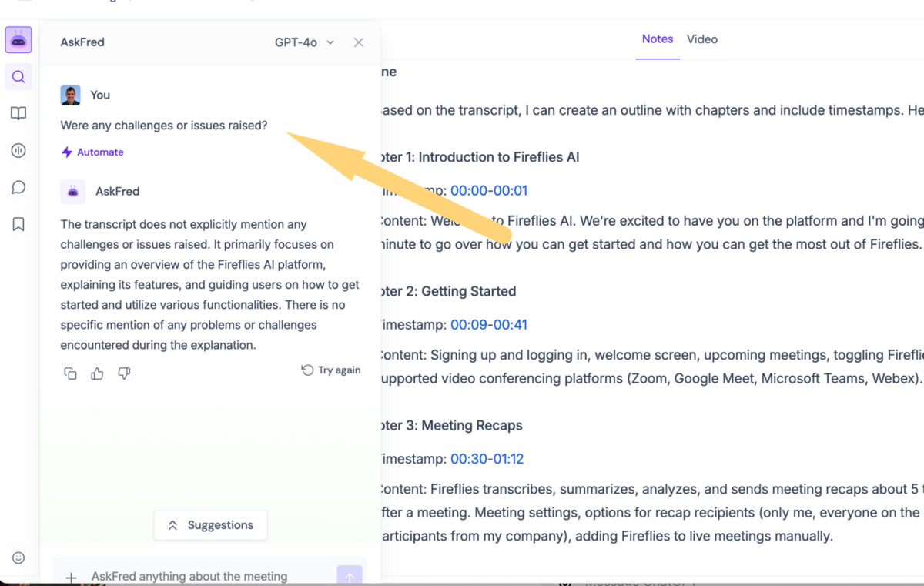924x586 pixels.
Task: Open the search icon in left sidebar
Action: (x=18, y=77)
